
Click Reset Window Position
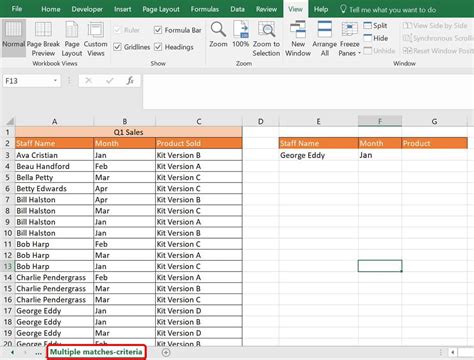pyautogui.click(x=438, y=51)
